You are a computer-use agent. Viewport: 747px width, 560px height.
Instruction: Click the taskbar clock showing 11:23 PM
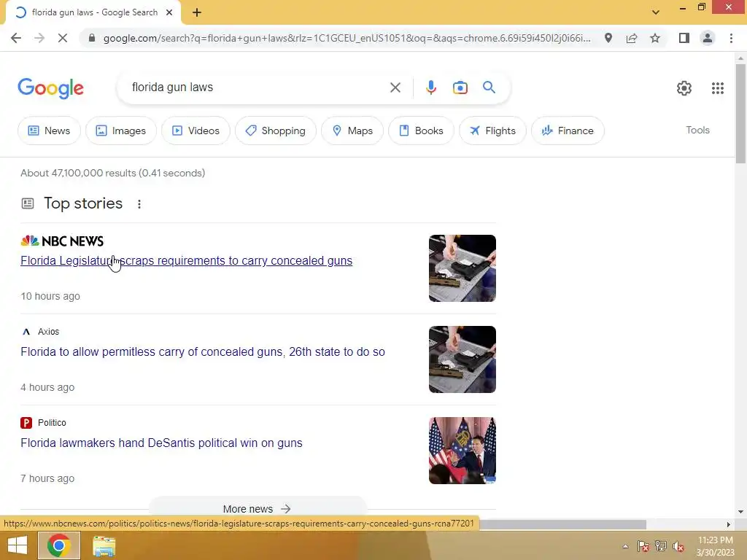tap(715, 546)
